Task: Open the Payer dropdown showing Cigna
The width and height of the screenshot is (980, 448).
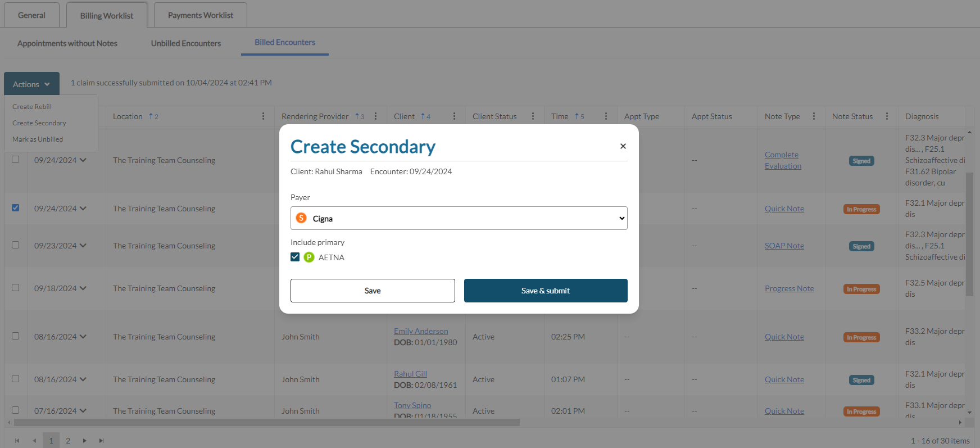Action: pyautogui.click(x=459, y=218)
